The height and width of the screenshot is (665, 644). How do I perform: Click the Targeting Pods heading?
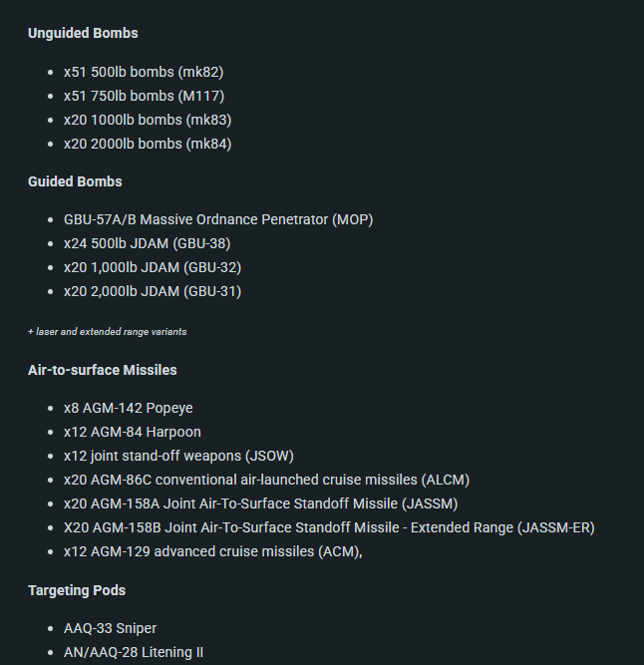(77, 590)
